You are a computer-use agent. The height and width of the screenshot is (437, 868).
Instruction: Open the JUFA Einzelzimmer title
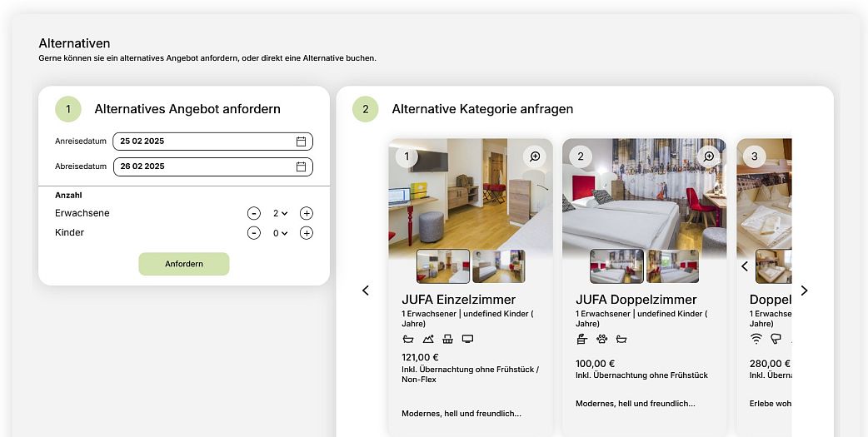458,300
